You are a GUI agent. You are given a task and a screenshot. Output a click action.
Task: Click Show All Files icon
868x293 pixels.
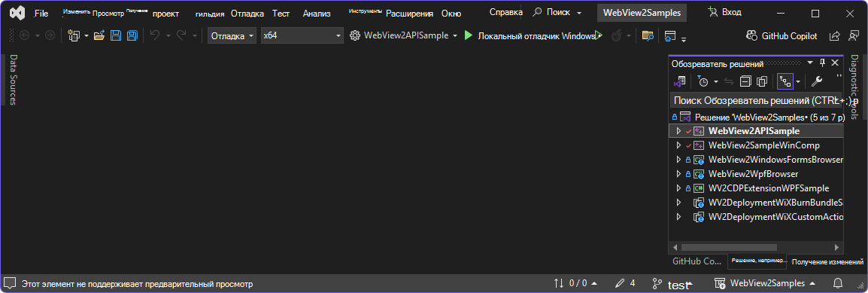[762, 81]
